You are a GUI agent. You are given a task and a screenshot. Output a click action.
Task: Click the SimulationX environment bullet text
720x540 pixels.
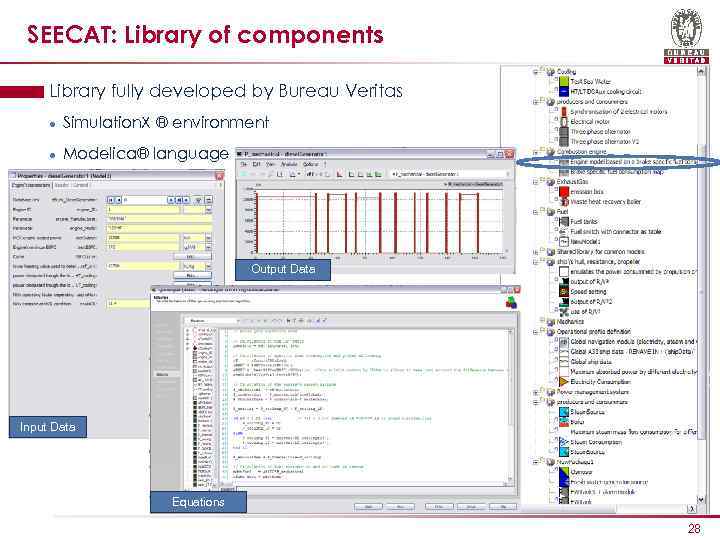click(166, 123)
